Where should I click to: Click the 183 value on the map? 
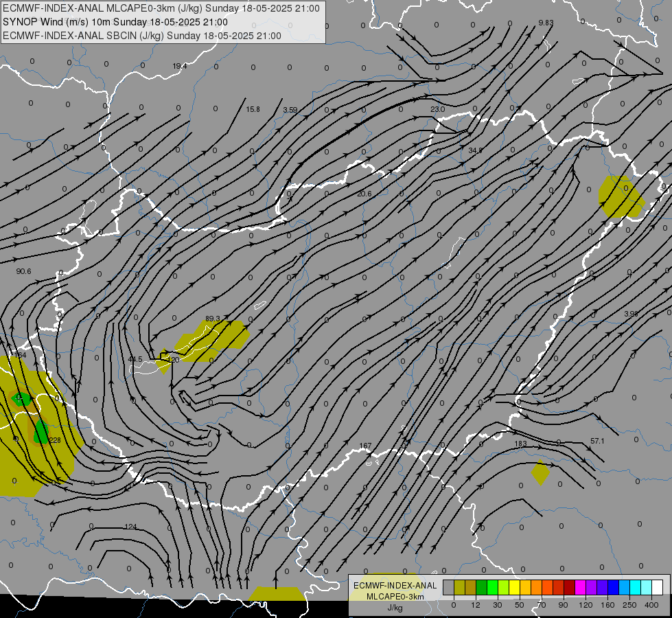520,444
